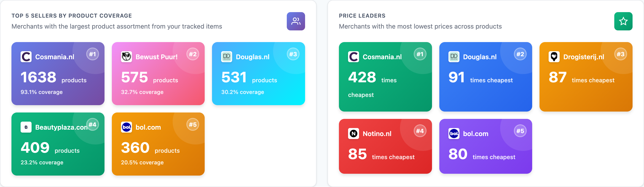Click the Beautyplaza.com merchant logo
This screenshot has height=187, width=644.
point(26,127)
